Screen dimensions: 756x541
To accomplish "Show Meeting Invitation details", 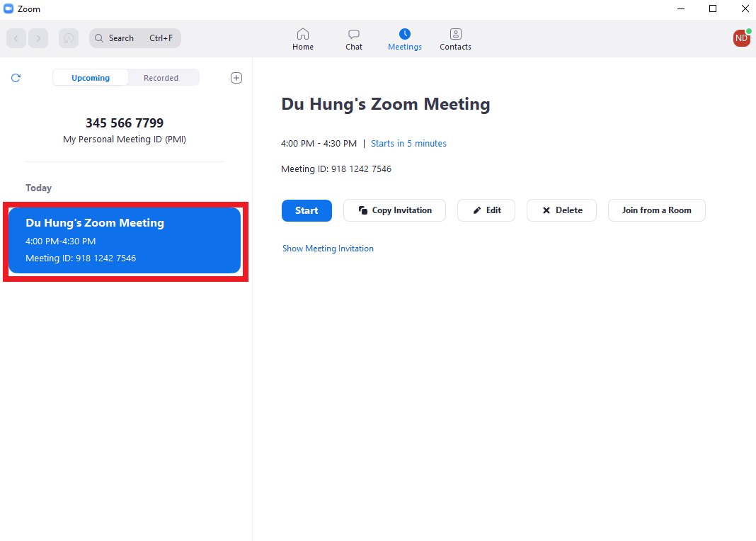I will pos(328,248).
